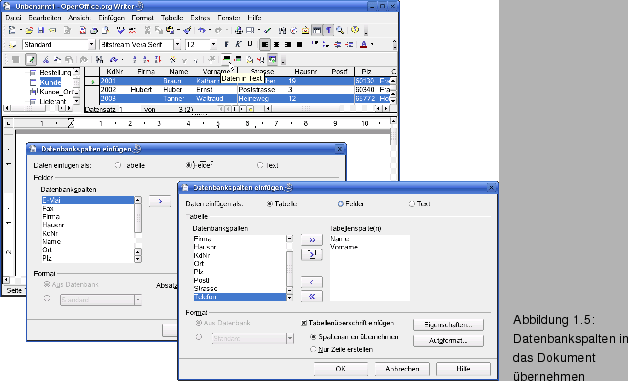The width and height of the screenshot is (628, 381).
Task: Click the Data to Fields icon
Action: pos(238,59)
